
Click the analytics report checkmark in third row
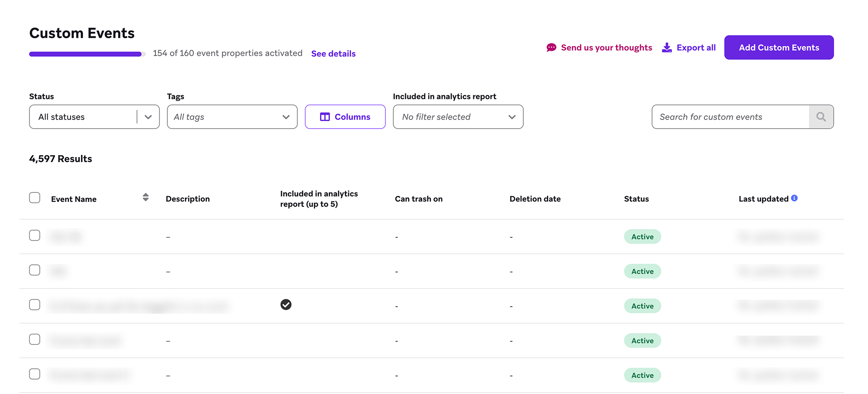pos(286,305)
